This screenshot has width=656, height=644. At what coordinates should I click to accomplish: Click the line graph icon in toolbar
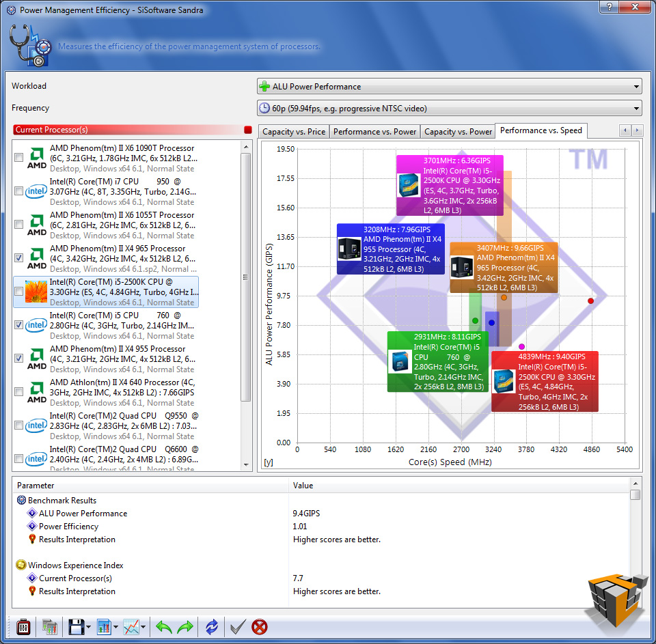pos(131,627)
